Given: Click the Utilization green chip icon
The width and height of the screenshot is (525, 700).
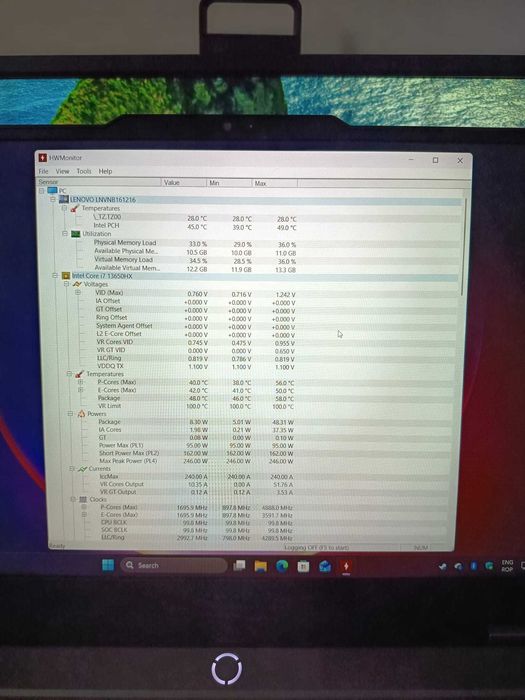Looking at the screenshot, I should (x=75, y=233).
